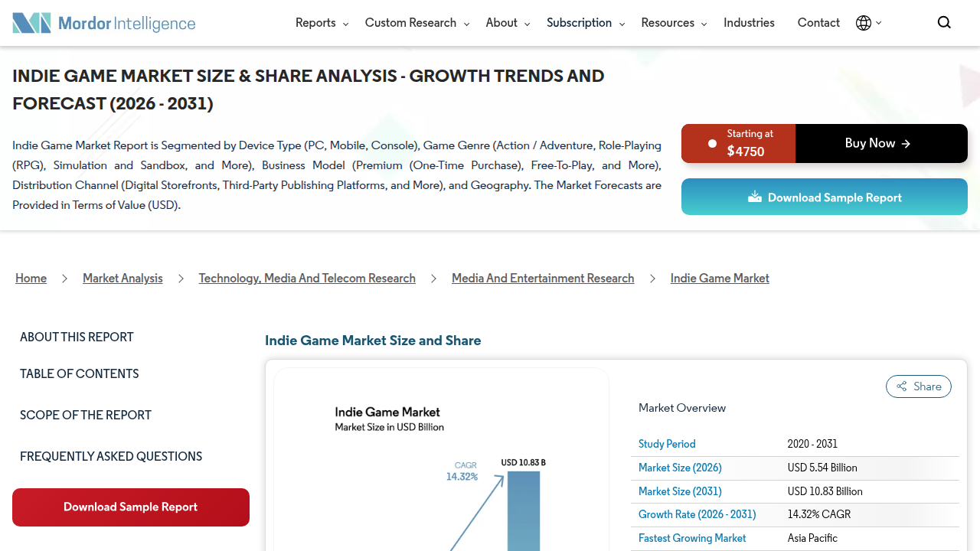Viewport: 980px width, 551px height.
Task: Open Technology, Media And Telecom Research breadcrumb
Action: (307, 279)
